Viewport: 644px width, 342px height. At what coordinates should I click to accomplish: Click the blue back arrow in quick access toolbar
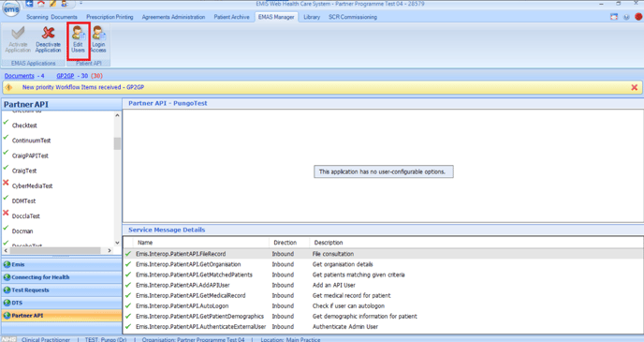pyautogui.click(x=30, y=4)
